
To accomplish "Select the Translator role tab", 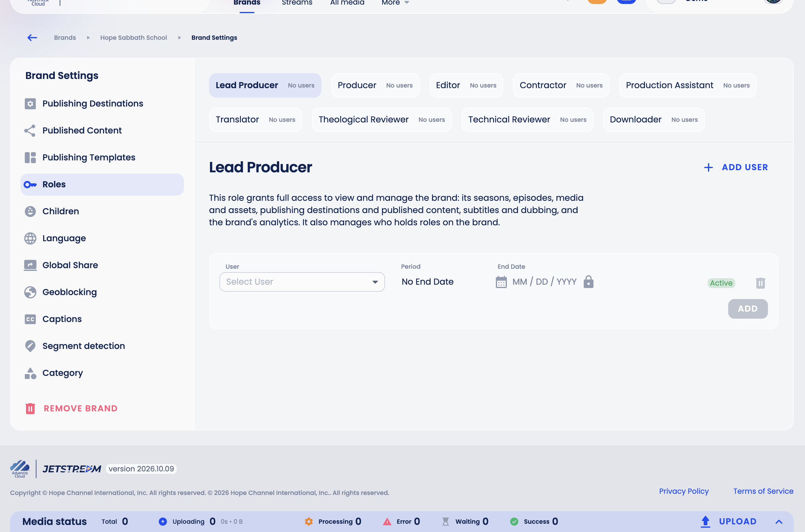I will pyautogui.click(x=256, y=120).
